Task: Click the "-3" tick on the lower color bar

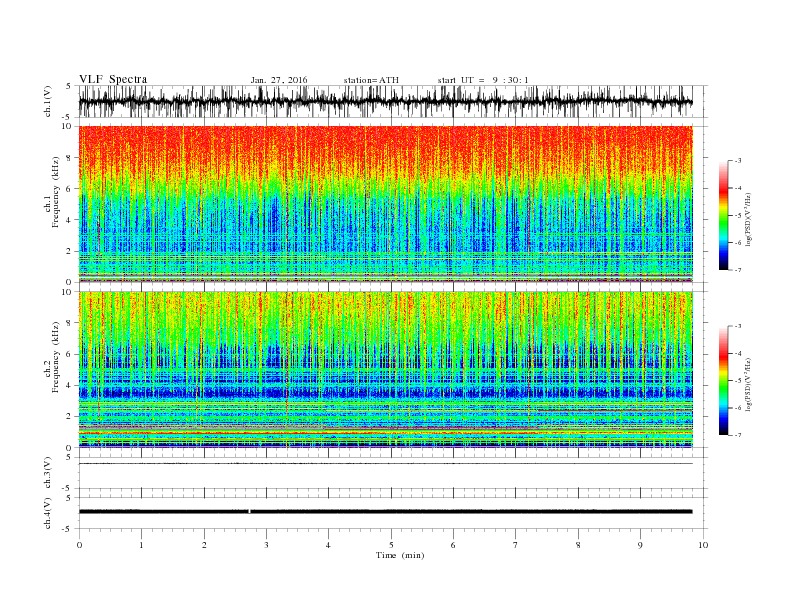Action: point(737,326)
